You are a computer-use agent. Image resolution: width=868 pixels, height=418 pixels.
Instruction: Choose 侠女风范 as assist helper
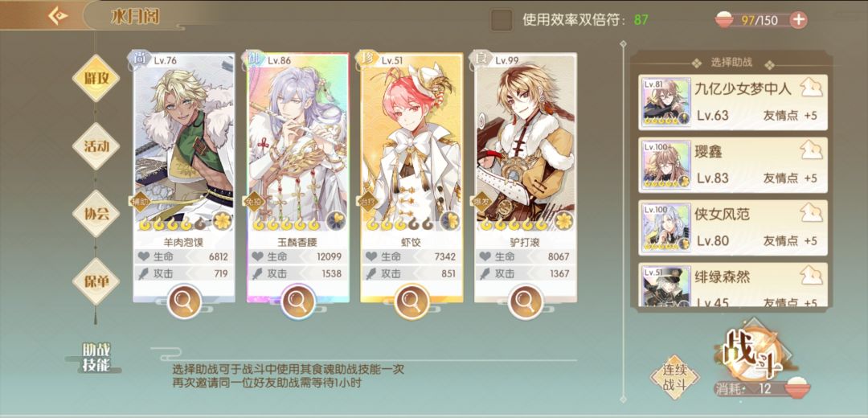pyautogui.click(x=733, y=227)
